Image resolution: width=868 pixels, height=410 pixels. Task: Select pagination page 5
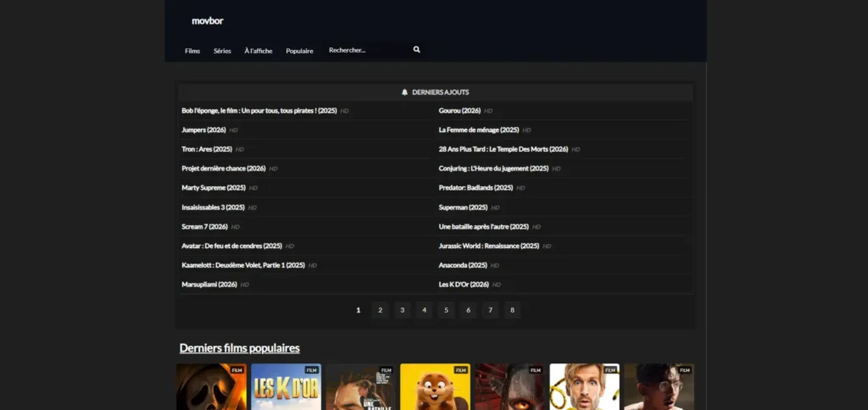tap(447, 310)
